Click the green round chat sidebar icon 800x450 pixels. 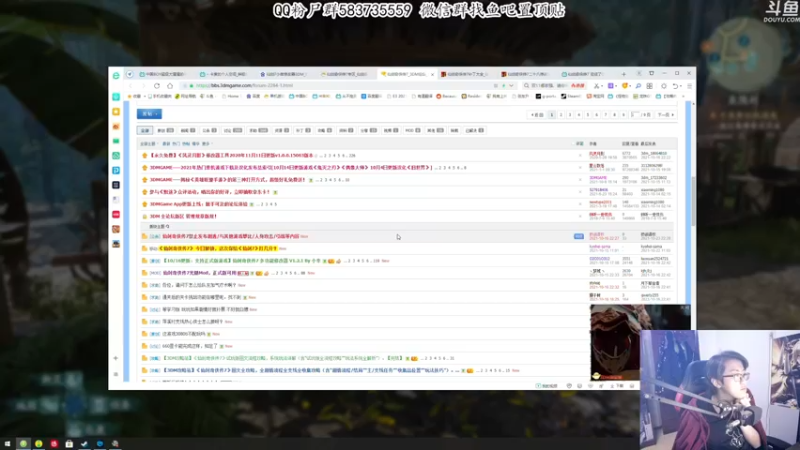tap(116, 156)
